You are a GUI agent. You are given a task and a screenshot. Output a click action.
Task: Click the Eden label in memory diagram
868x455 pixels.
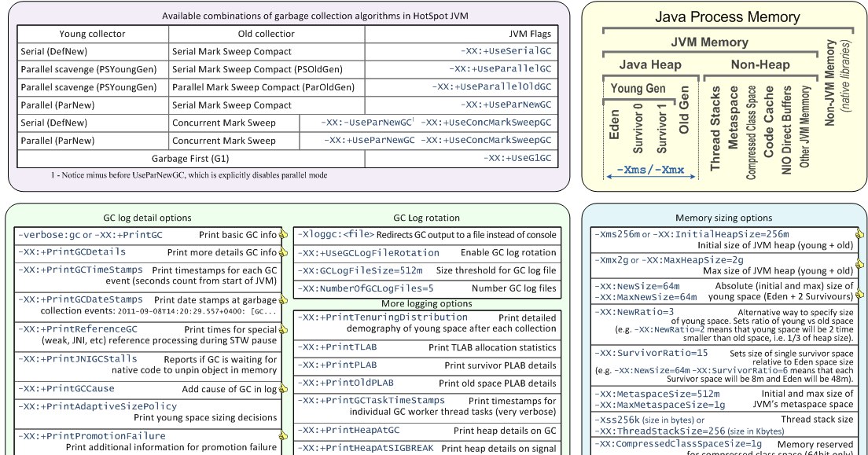tap(614, 124)
